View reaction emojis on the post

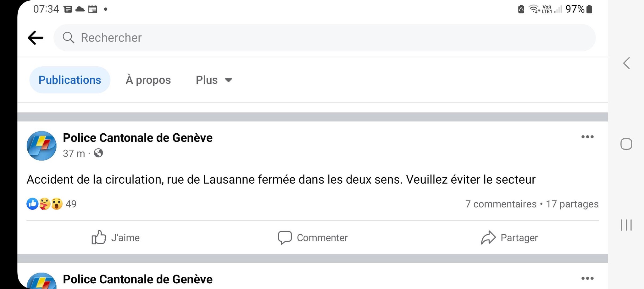click(45, 204)
